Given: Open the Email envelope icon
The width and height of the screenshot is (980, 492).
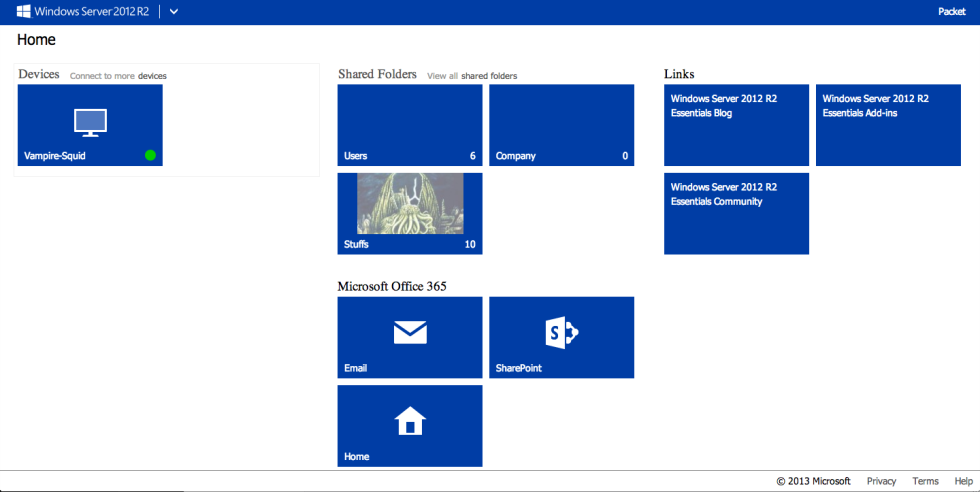Looking at the screenshot, I should (x=410, y=332).
